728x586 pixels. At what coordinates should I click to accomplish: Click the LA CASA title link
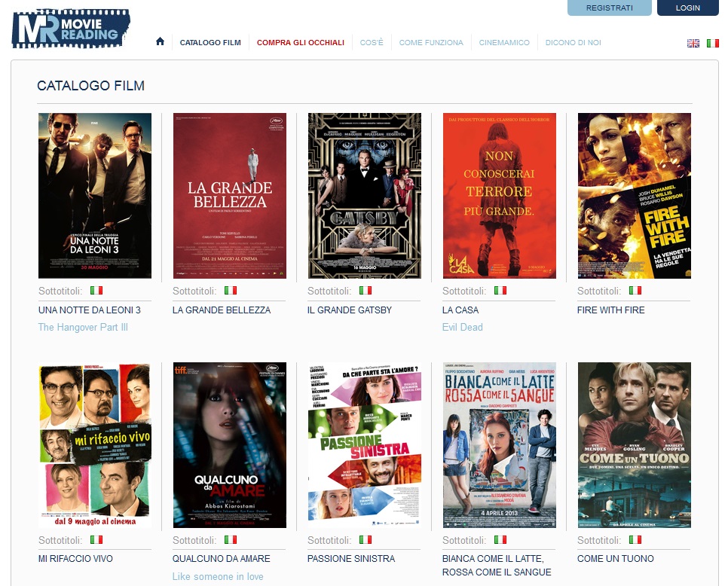click(460, 310)
